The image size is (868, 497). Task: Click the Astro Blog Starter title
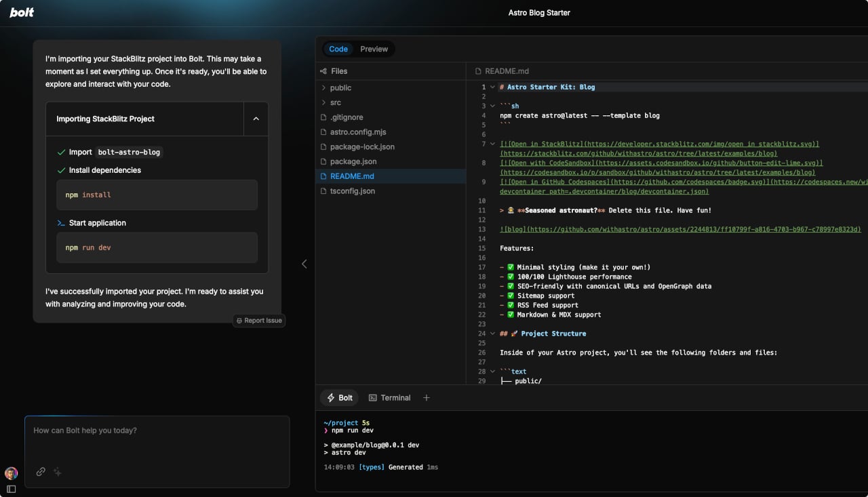[x=539, y=13]
